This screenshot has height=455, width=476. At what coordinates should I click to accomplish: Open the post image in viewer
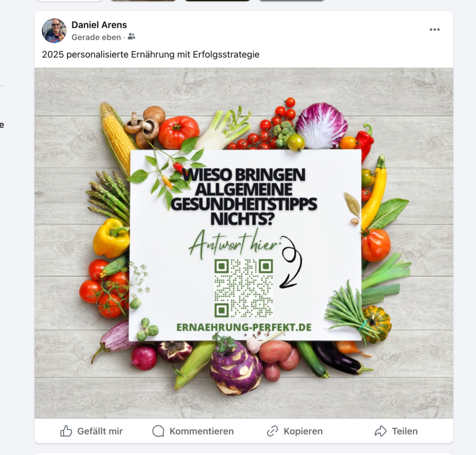tap(244, 243)
